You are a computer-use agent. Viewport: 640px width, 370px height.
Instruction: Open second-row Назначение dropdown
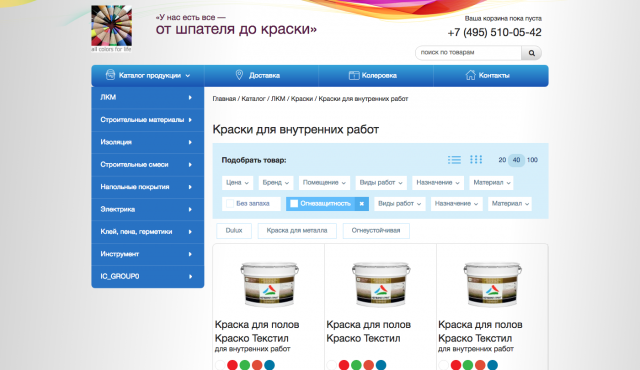coord(456,204)
